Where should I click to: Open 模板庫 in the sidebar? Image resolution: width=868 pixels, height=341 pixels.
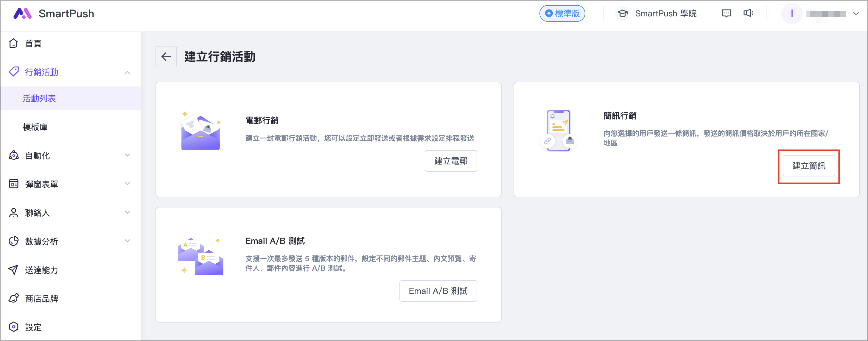pyautogui.click(x=35, y=127)
